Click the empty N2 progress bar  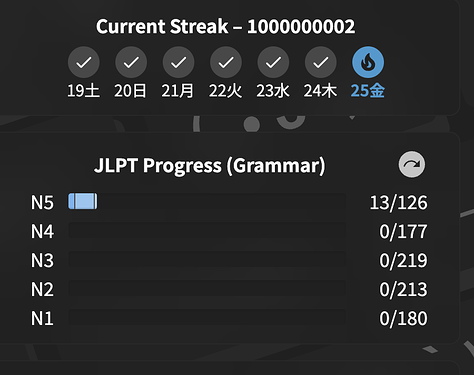(207, 288)
